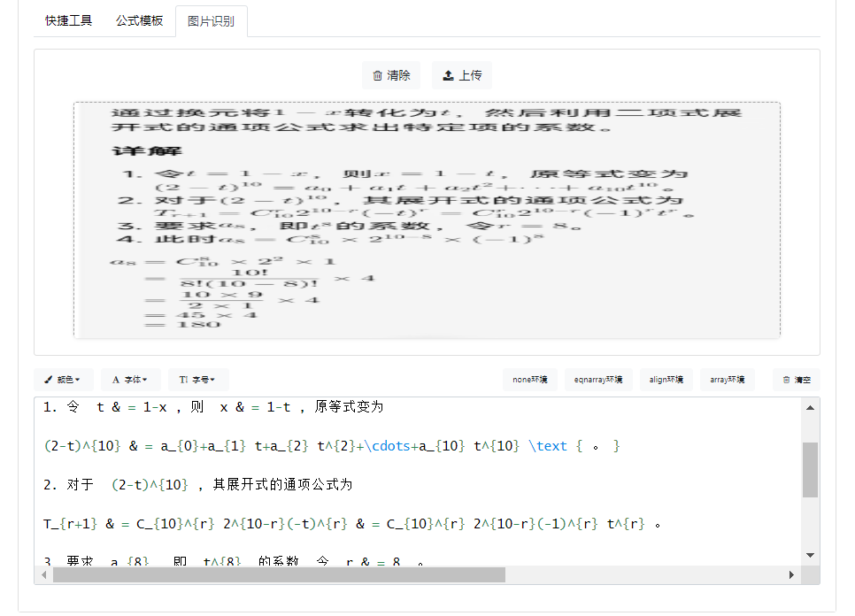This screenshot has height=616, width=855.
Task: Click the trash icon inside the 清除 button
Action: [x=375, y=75]
